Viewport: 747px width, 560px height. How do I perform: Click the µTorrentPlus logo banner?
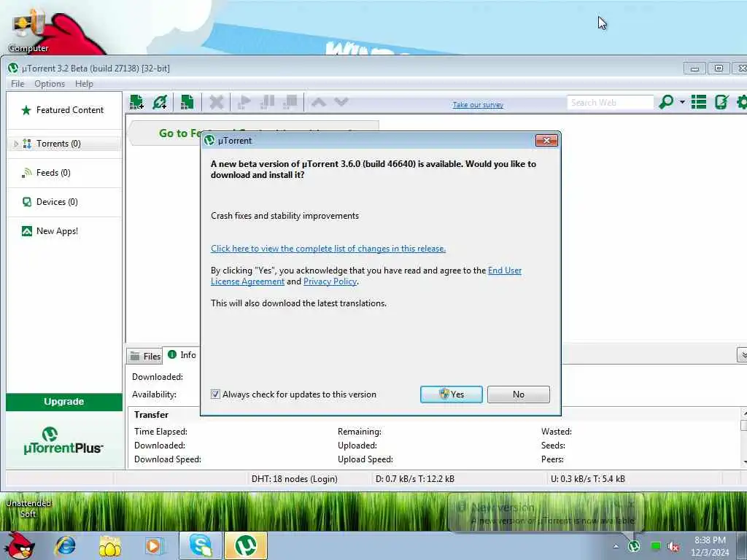pos(63,441)
